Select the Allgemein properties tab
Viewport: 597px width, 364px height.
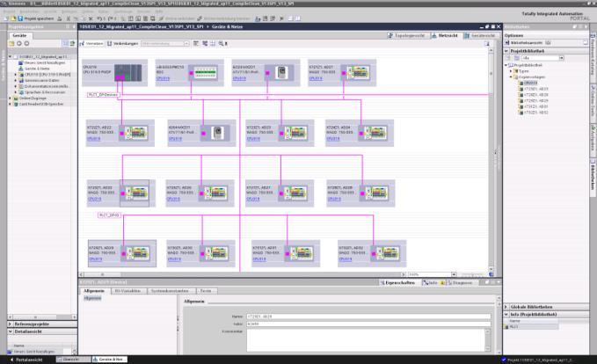pos(94,290)
